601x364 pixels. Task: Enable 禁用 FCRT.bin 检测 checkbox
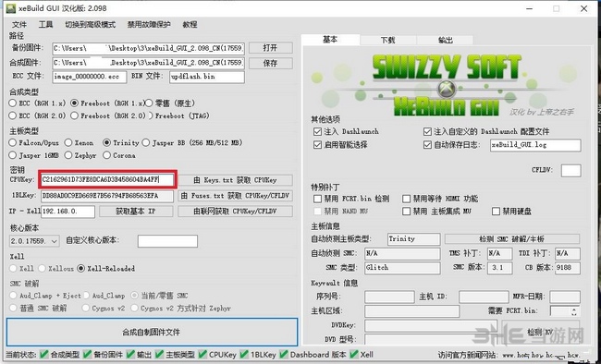click(x=317, y=199)
